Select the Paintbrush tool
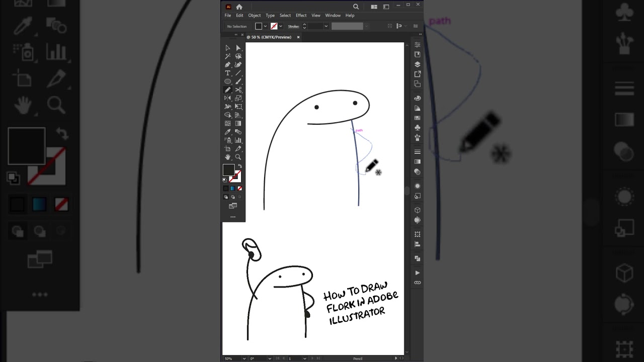 pyautogui.click(x=238, y=81)
